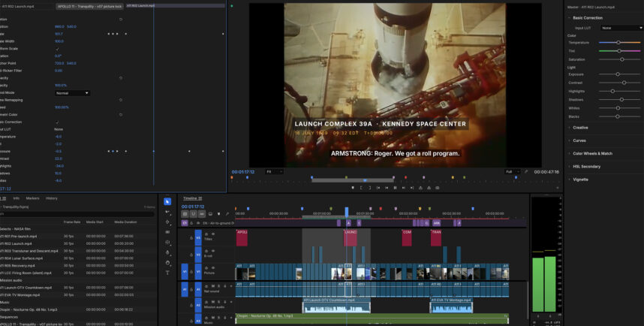644x326 pixels.
Task: Click Step Forward one frame button
Action: 403,188
